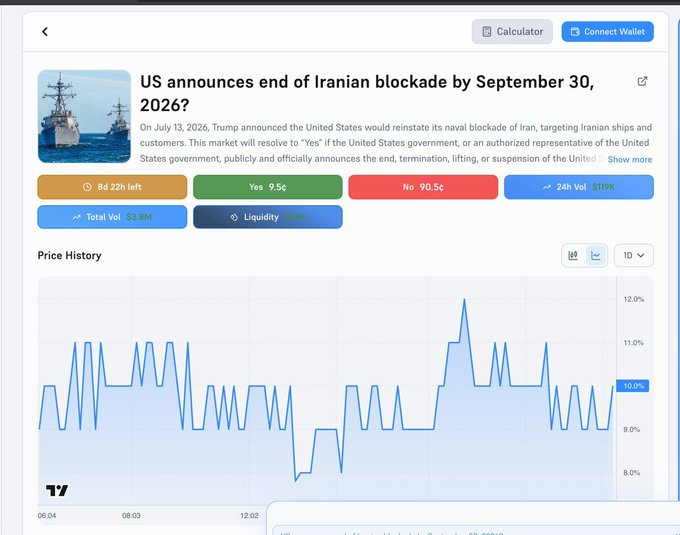Click the Liquidity stat badge
The image size is (680, 535).
pos(268,217)
